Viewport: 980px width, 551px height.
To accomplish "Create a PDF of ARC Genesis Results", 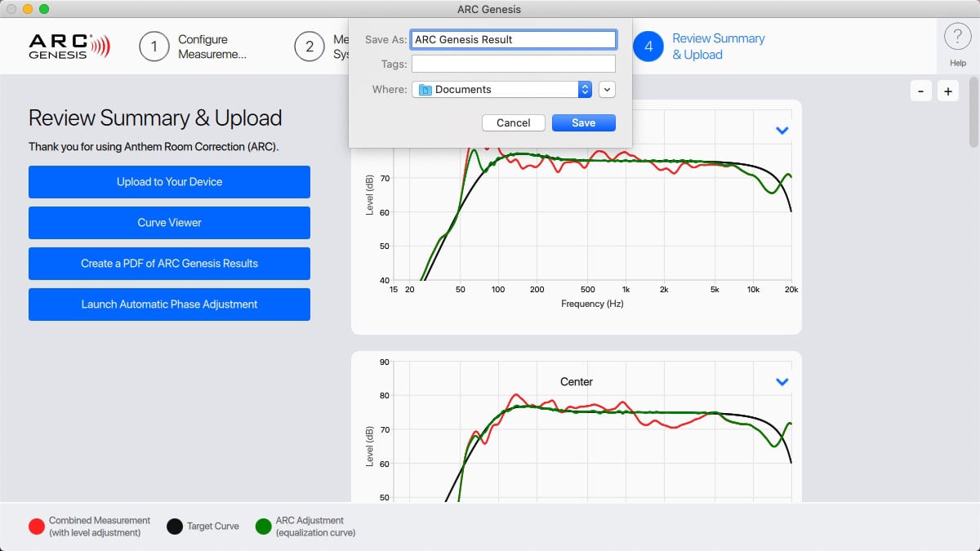I will [x=169, y=264].
